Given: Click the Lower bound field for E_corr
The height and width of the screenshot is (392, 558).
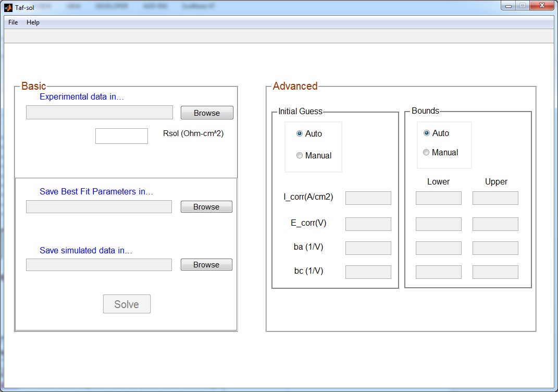Looking at the screenshot, I should (x=439, y=224).
